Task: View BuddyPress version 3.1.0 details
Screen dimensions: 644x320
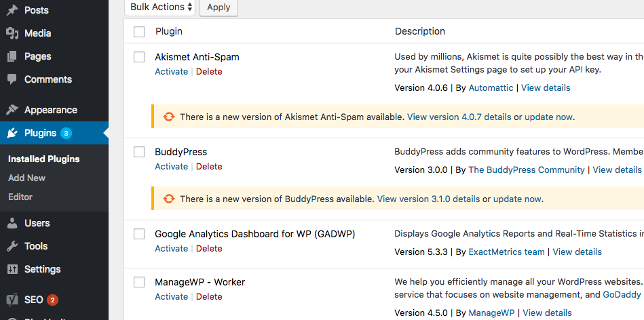Action: click(x=428, y=199)
